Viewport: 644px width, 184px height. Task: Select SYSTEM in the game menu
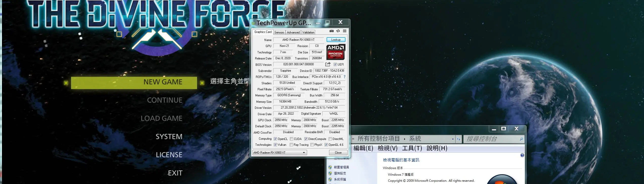click(x=169, y=137)
